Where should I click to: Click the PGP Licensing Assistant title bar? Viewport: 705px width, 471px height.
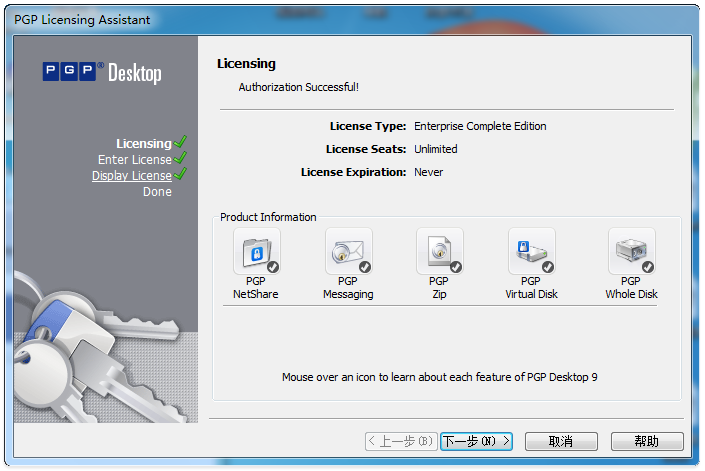[352, 20]
